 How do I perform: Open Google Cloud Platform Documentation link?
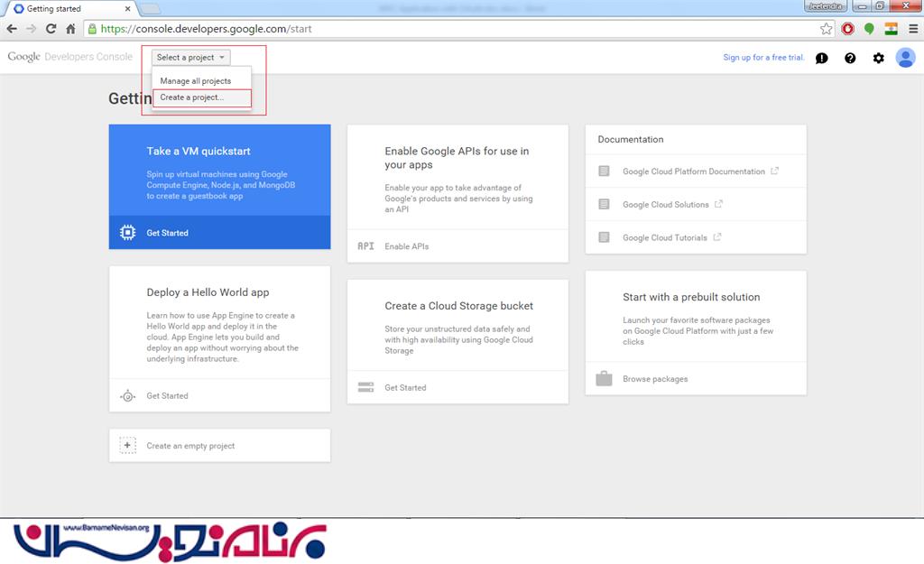click(694, 171)
